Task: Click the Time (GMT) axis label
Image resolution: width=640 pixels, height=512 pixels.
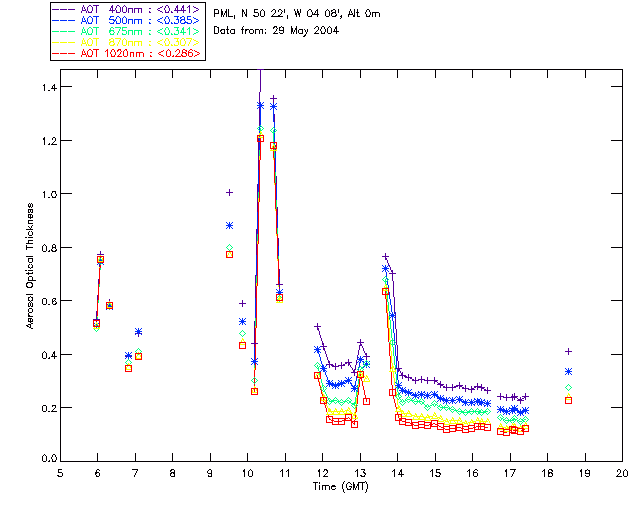Action: [x=341, y=487]
